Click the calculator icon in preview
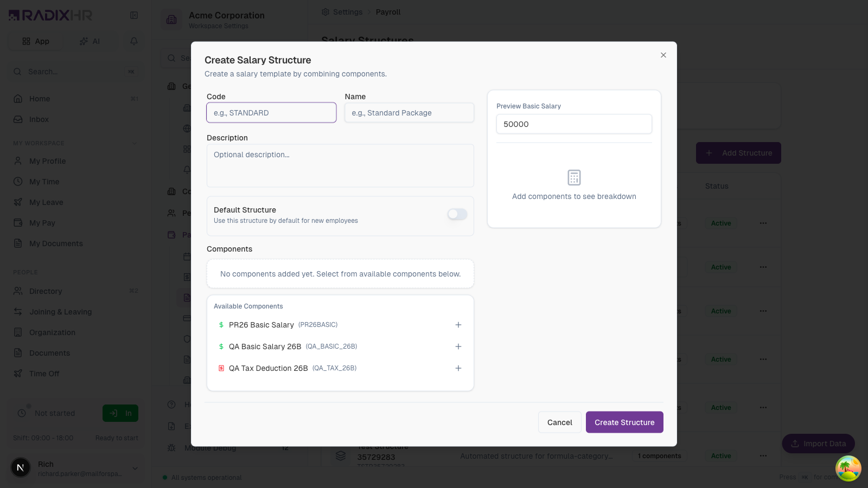The height and width of the screenshot is (488, 868). point(574,177)
